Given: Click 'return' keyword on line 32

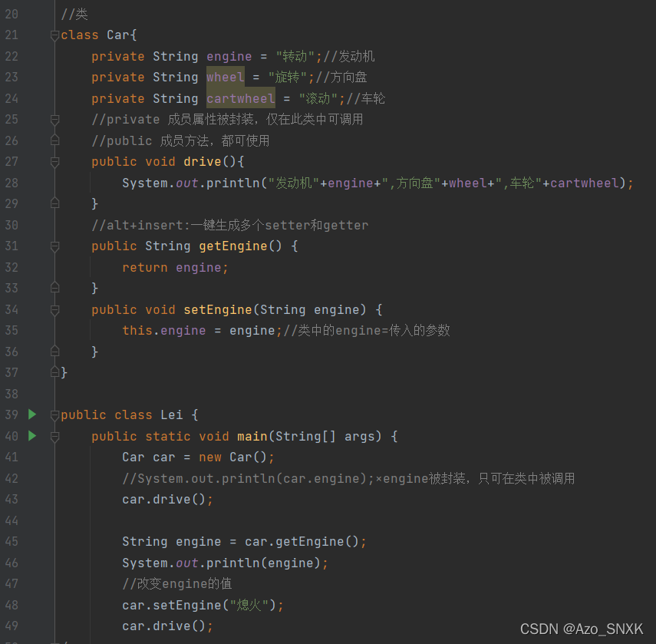Looking at the screenshot, I should pyautogui.click(x=145, y=267).
